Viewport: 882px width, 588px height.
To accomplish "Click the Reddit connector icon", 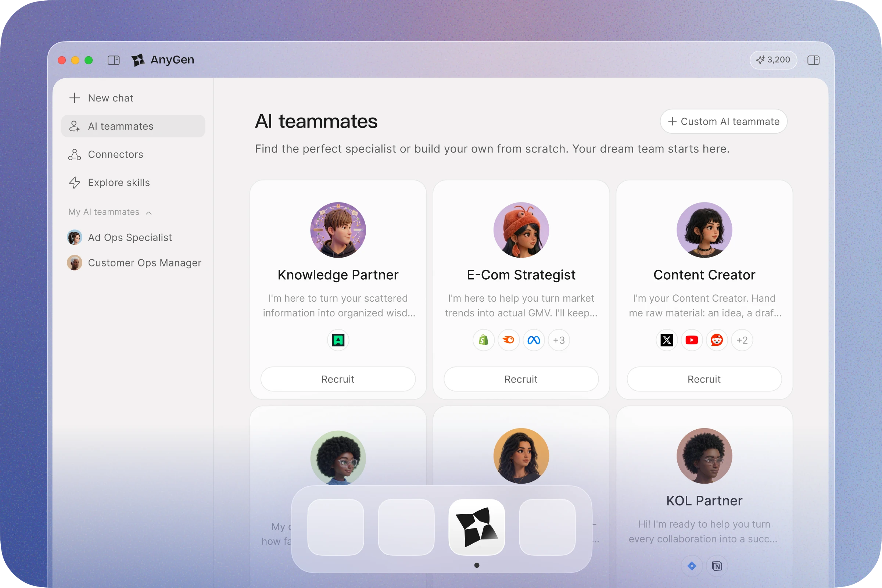I will [x=717, y=340].
